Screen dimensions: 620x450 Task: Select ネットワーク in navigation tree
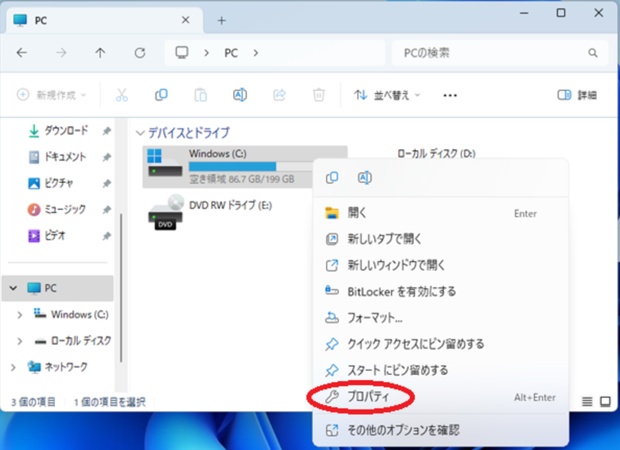58,367
